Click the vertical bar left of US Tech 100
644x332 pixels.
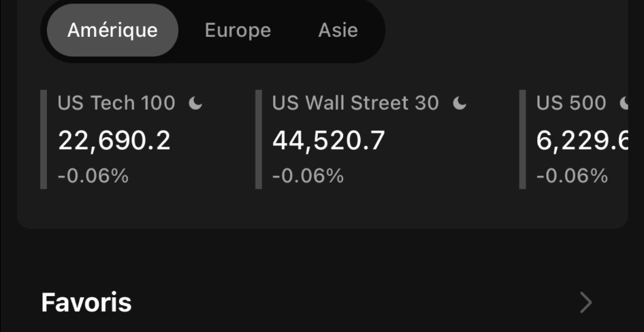point(44,139)
